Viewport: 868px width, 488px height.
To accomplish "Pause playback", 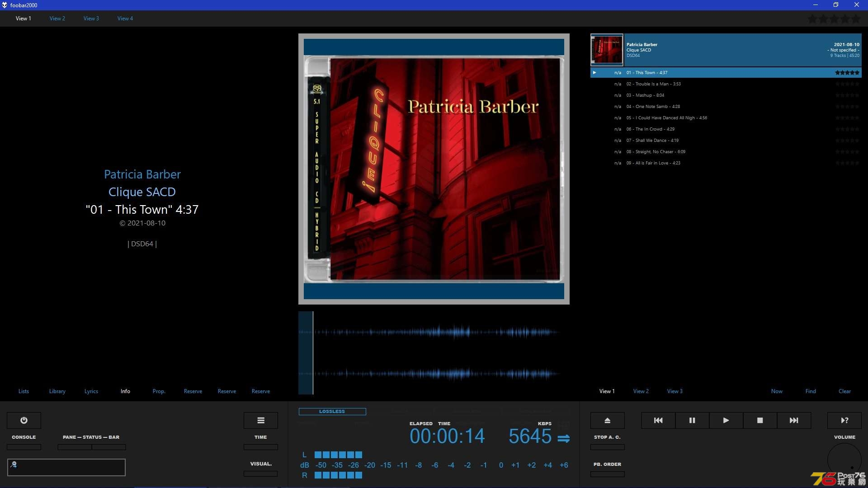I will tap(692, 420).
